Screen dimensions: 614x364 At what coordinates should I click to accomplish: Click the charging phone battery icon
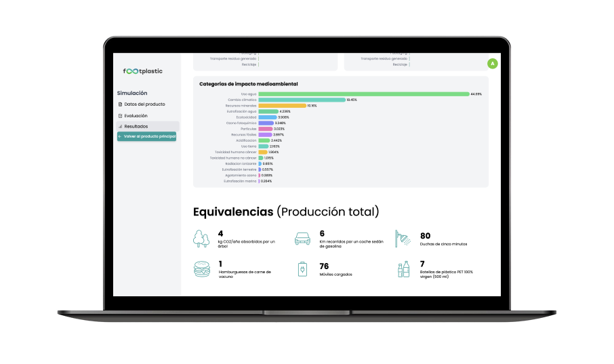click(x=302, y=270)
